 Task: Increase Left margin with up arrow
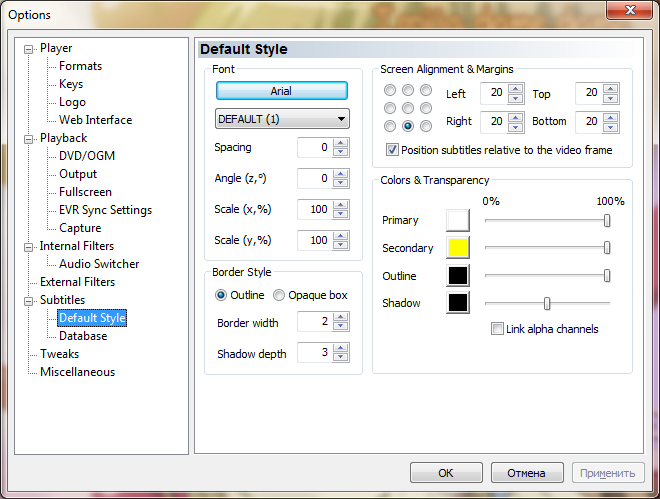click(516, 89)
